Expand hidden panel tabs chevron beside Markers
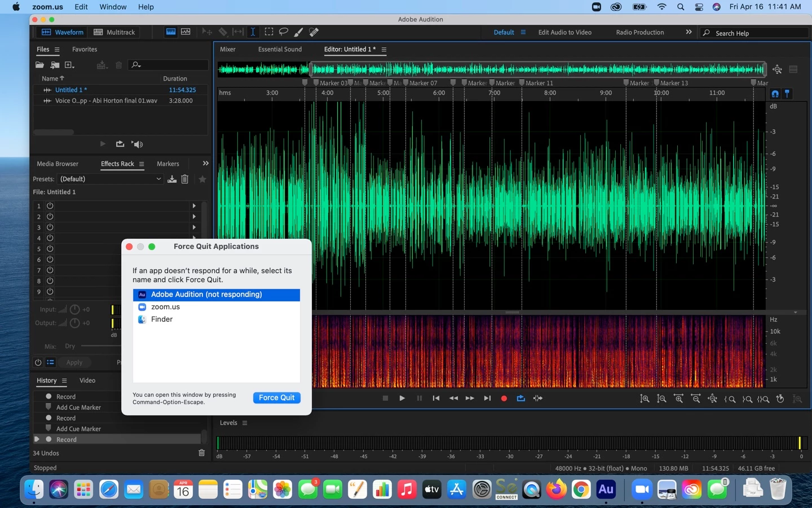812x508 pixels. pos(205,163)
